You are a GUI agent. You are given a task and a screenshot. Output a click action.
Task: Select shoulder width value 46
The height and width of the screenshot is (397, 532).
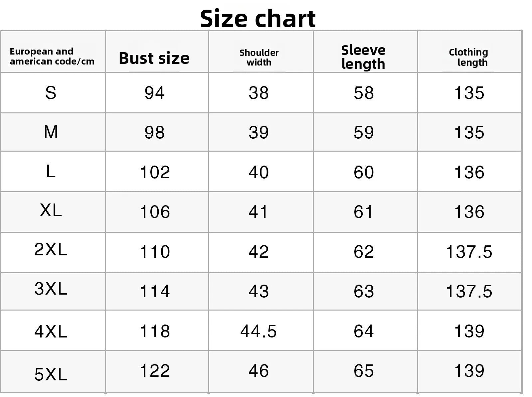(259, 371)
